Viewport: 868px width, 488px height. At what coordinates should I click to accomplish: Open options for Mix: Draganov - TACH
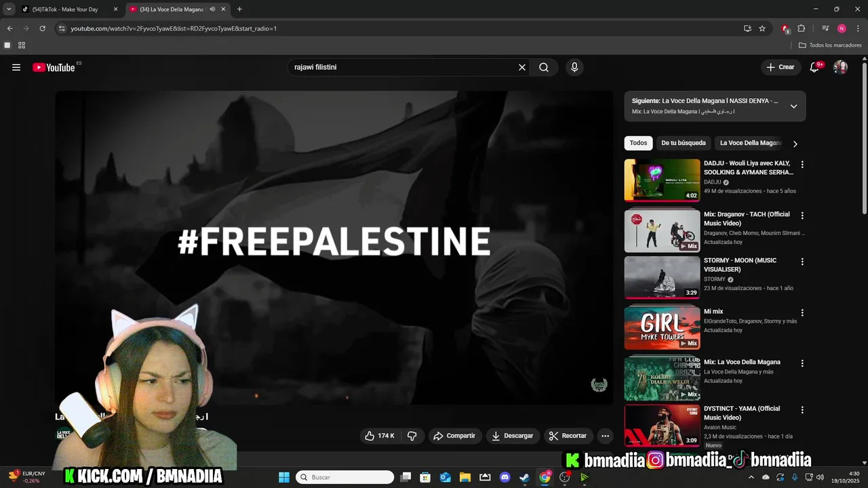click(802, 216)
